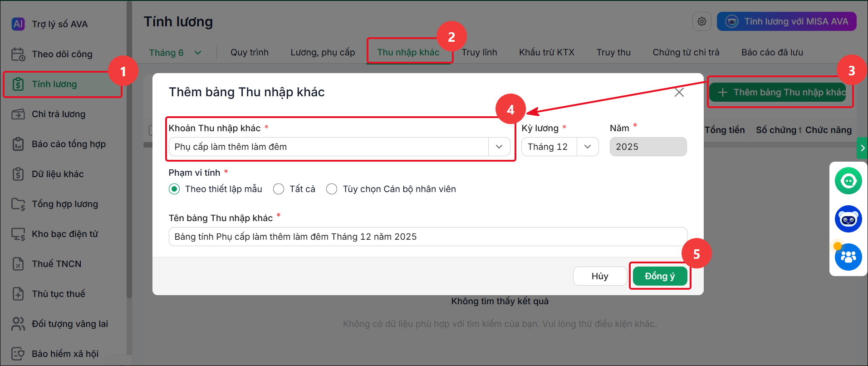Open the Kỳ lương Tháng 12 dropdown
Image resolution: width=868 pixels, height=366 pixels.
click(560, 147)
